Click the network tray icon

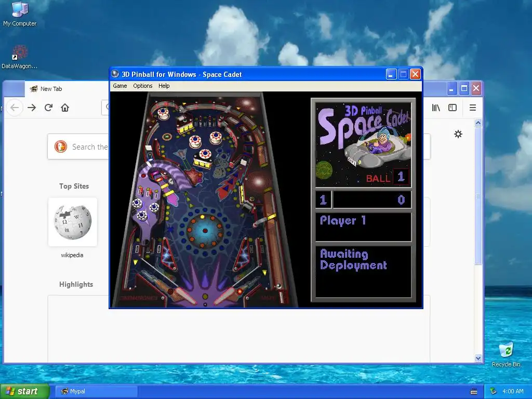[x=493, y=391]
